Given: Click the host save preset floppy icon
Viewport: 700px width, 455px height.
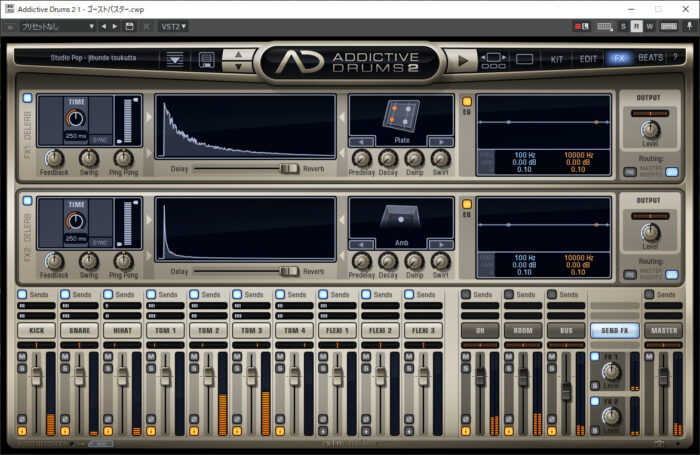Looking at the screenshot, I should click(129, 26).
